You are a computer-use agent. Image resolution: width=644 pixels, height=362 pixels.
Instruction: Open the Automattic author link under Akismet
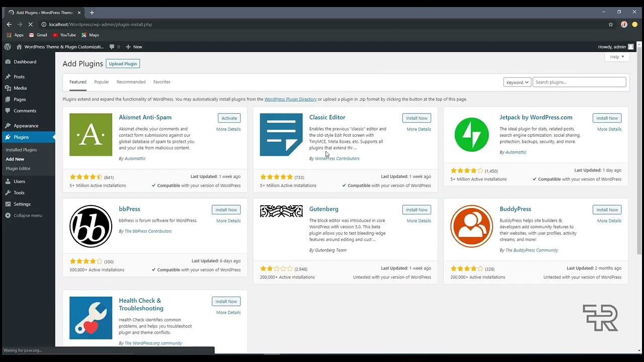pyautogui.click(x=135, y=158)
